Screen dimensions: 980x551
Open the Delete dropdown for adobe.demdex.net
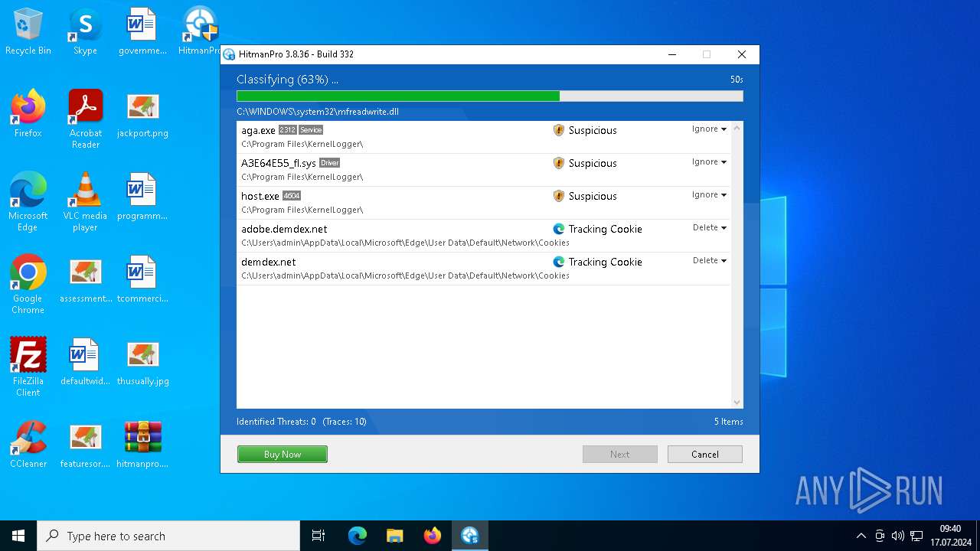(x=710, y=228)
